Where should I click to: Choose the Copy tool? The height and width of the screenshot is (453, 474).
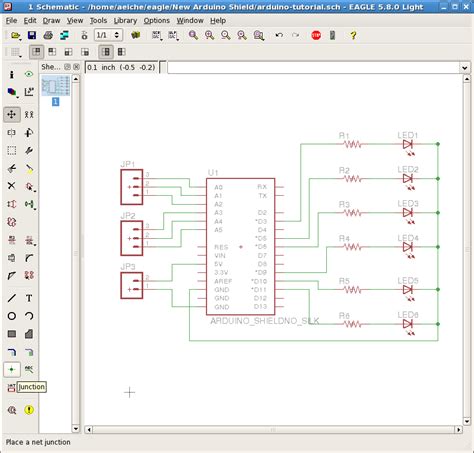click(29, 115)
